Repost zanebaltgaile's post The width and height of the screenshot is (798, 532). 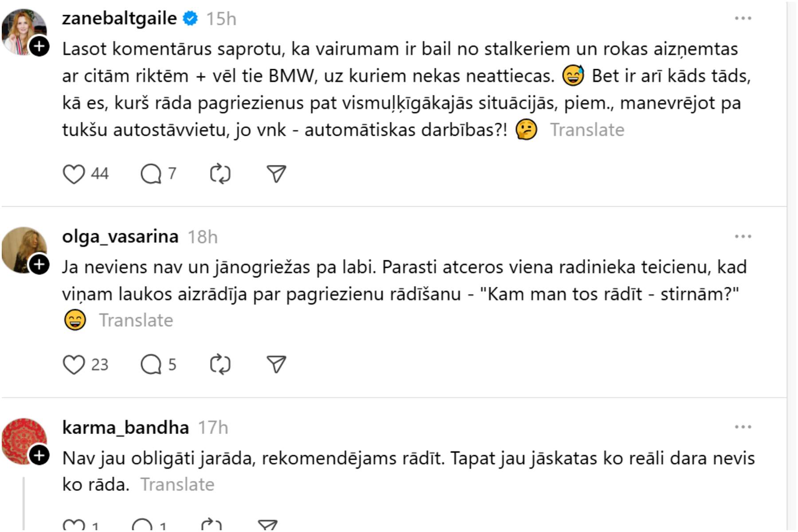pos(220,174)
